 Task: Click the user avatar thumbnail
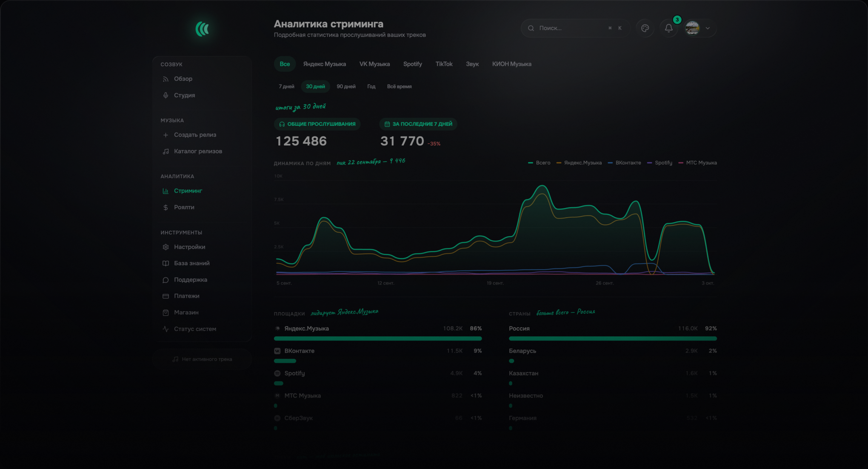(x=692, y=28)
